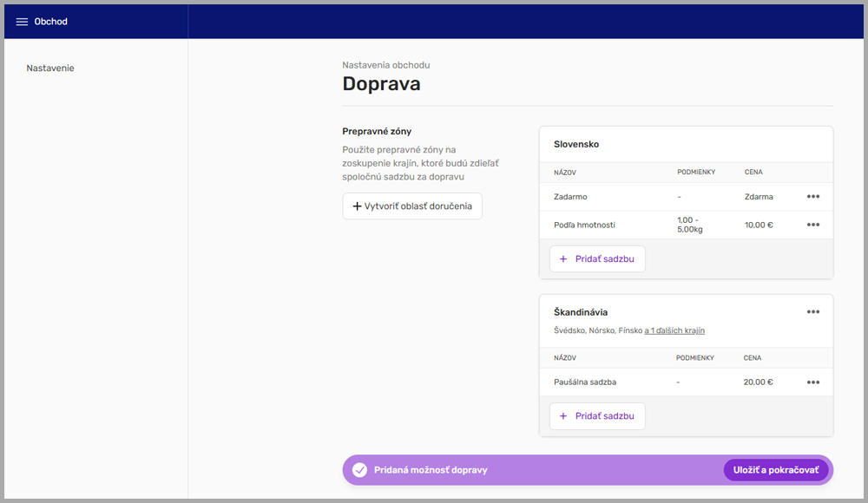Open the hamburger navigation menu
The width and height of the screenshot is (868, 503).
coord(22,22)
